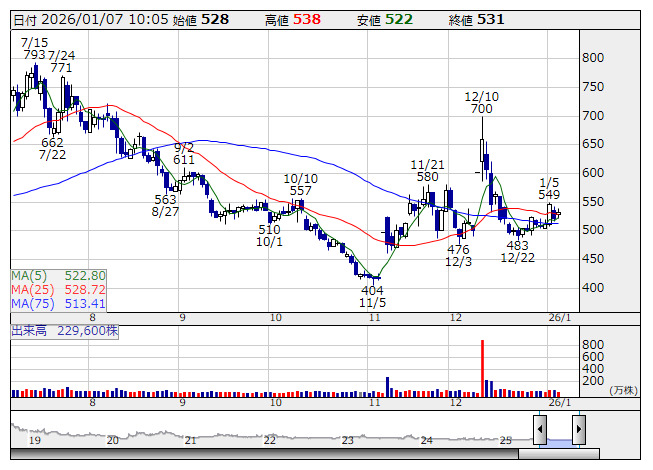Click year 22 in the navigator timeline
The height and width of the screenshot is (470, 653).
click(269, 440)
